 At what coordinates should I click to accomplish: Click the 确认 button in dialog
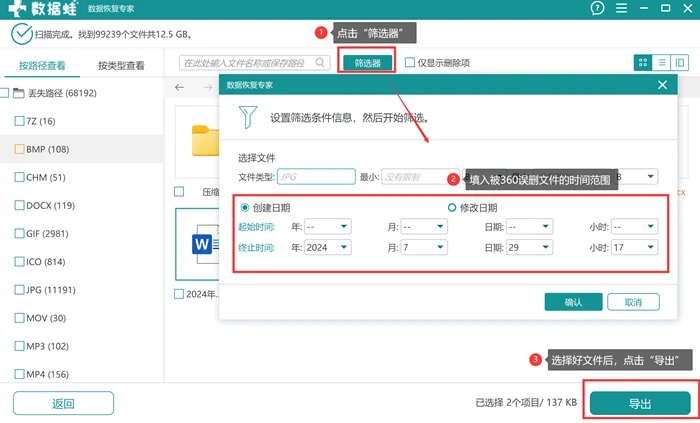coord(573,302)
